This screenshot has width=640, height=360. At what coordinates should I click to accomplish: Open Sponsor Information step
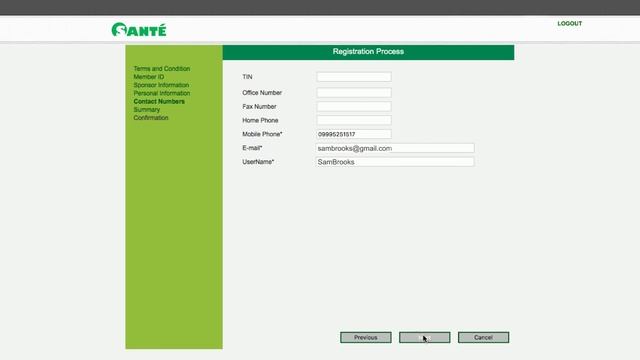coord(161,85)
